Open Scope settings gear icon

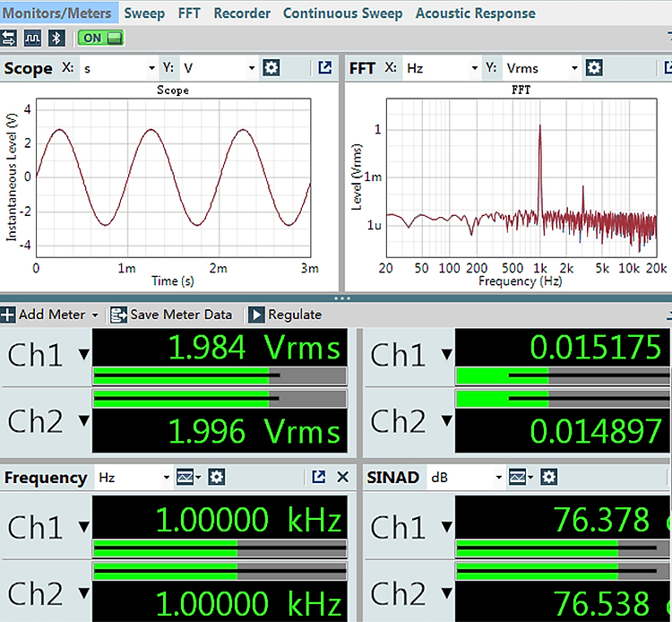271,68
